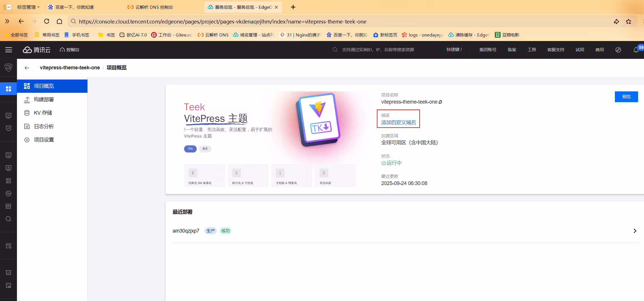This screenshot has width=644, height=301.
Task: Click the magnifier icon in left rail
Action: point(8,219)
